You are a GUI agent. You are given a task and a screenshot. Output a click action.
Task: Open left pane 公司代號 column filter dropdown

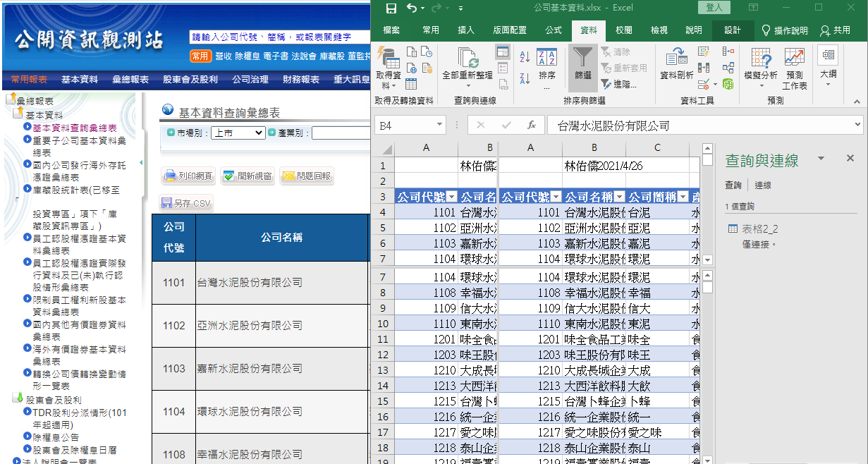tap(452, 197)
